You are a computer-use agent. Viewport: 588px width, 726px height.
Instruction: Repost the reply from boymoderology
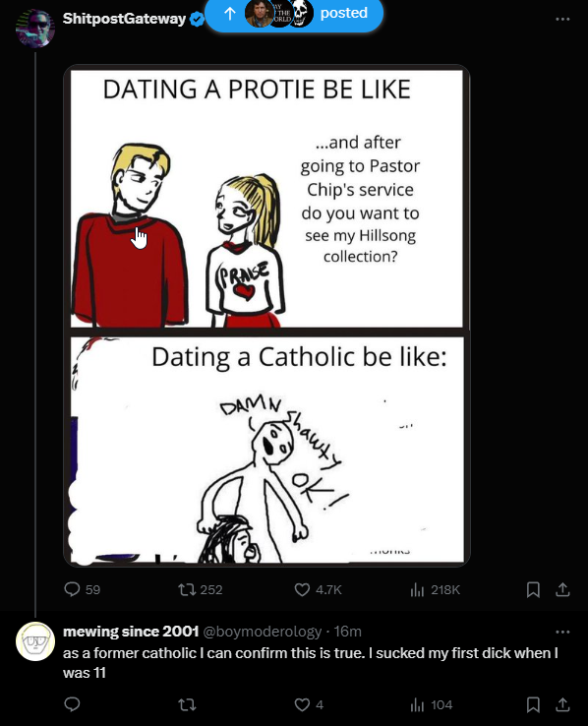[188, 704]
